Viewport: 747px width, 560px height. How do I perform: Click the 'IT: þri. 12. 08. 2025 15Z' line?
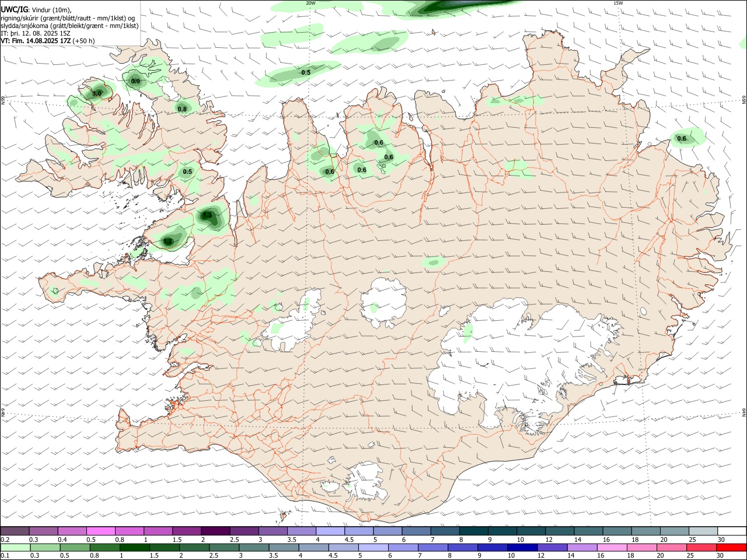tap(35, 33)
